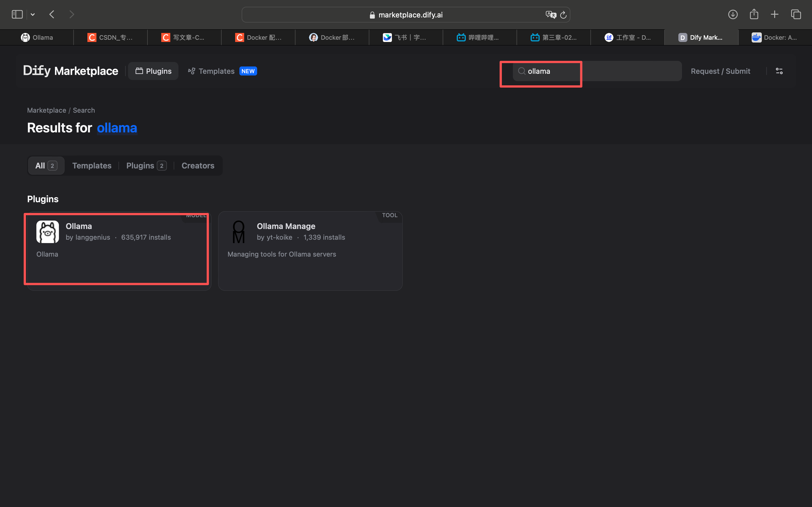
Task: Switch to the Docker: A... browser tab
Action: coord(775,37)
